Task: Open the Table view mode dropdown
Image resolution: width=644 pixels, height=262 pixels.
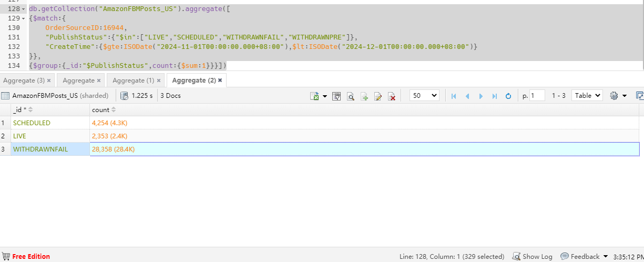Action: [x=587, y=95]
